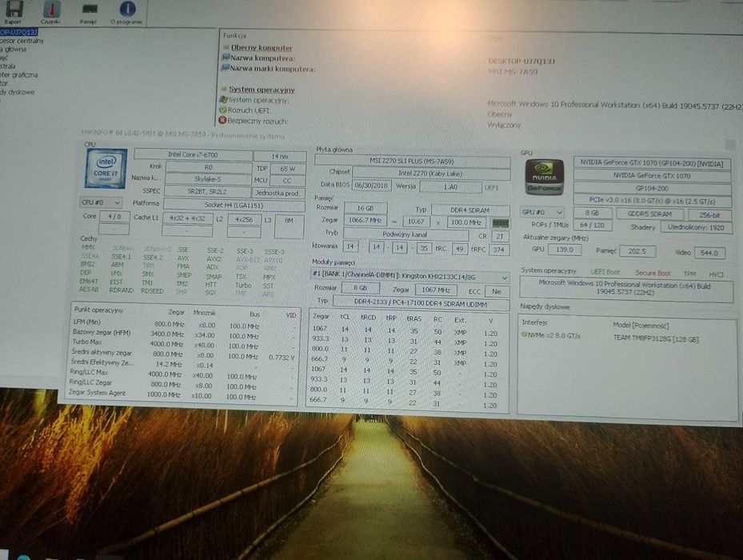The image size is (743, 560).
Task: Click the icon beside Obecny komputer
Action: 226,47
